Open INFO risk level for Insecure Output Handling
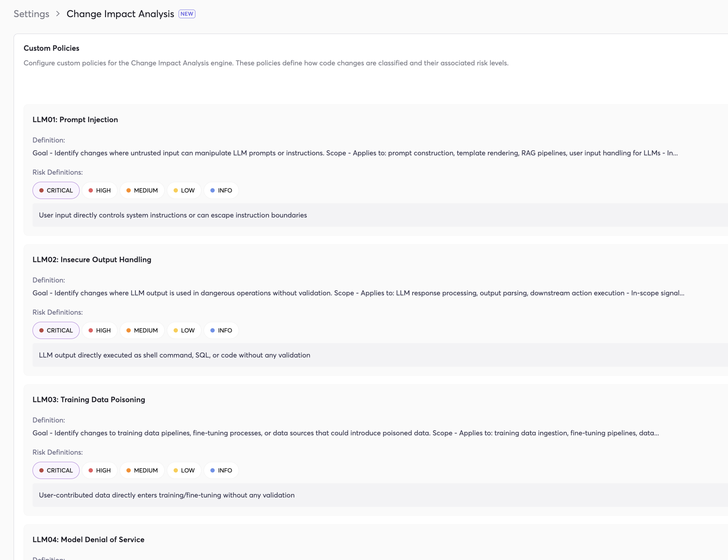The height and width of the screenshot is (560, 728). pos(221,330)
